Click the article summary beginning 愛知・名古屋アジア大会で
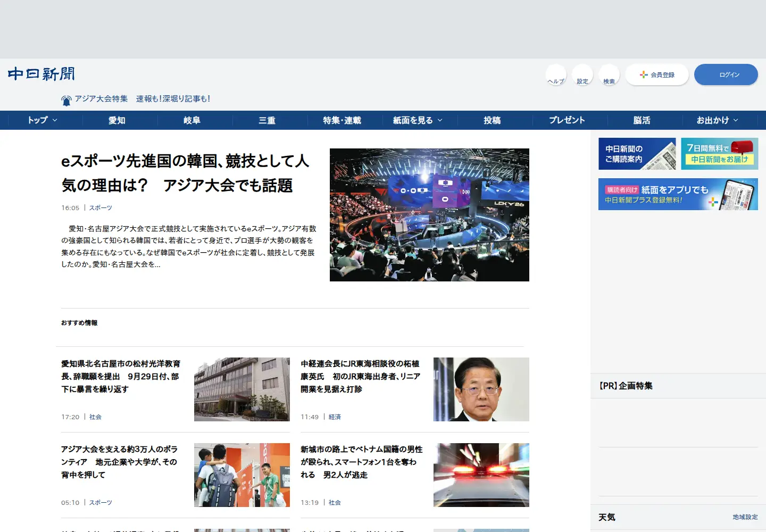766x532 pixels. (x=189, y=246)
